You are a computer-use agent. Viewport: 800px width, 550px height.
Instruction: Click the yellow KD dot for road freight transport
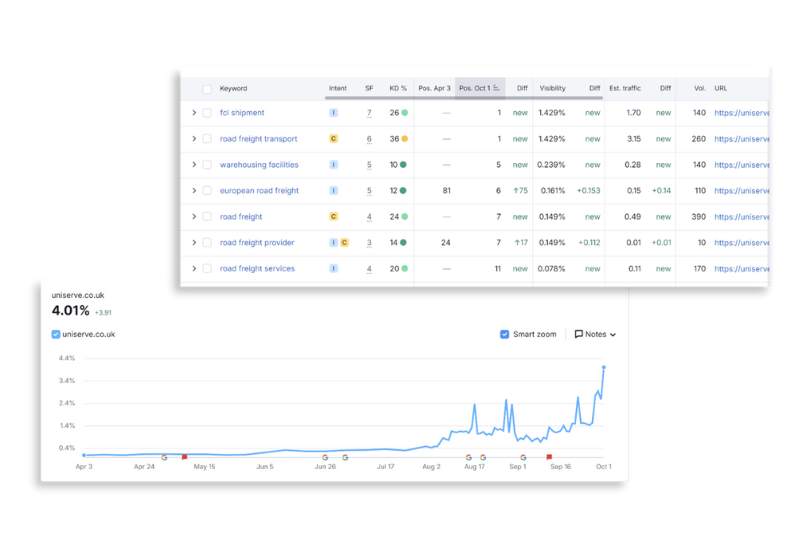click(x=405, y=139)
